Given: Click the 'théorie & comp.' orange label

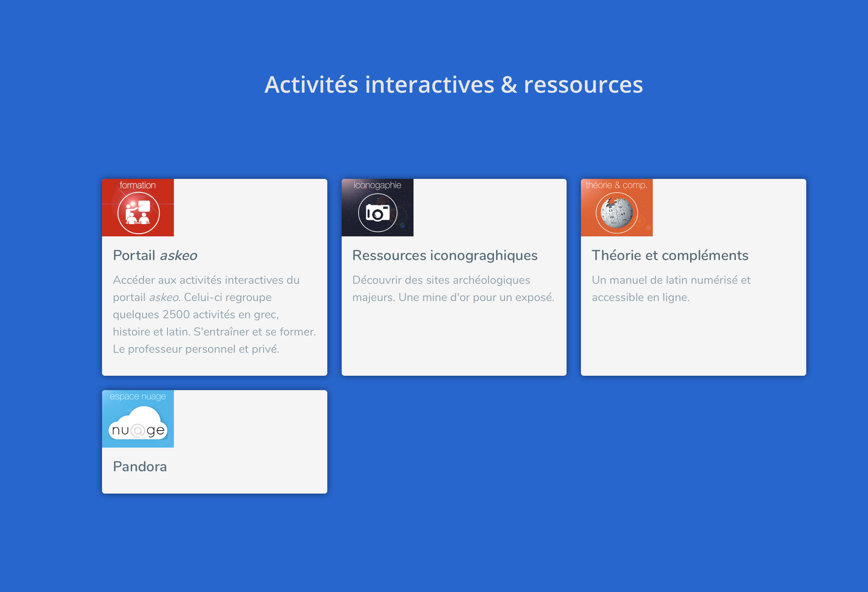Looking at the screenshot, I should [x=616, y=185].
